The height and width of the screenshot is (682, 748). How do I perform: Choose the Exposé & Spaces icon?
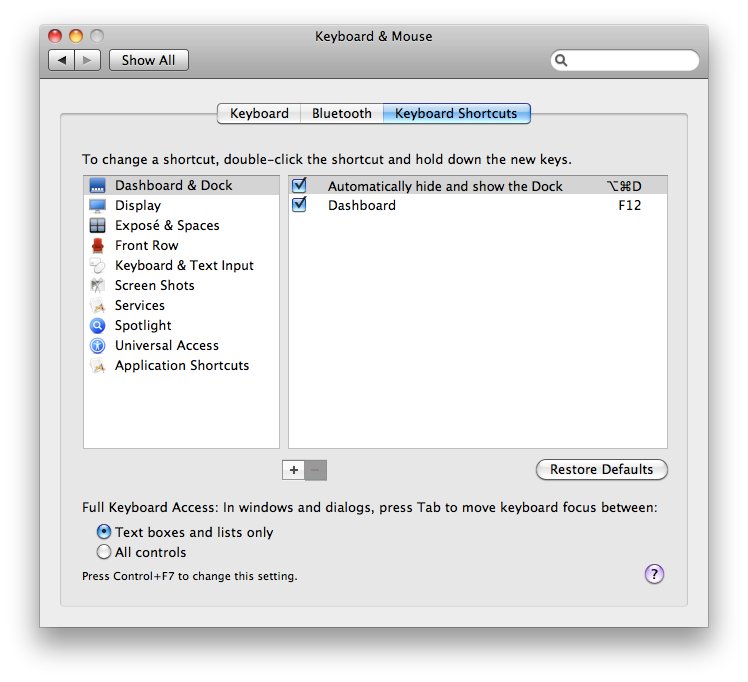97,226
